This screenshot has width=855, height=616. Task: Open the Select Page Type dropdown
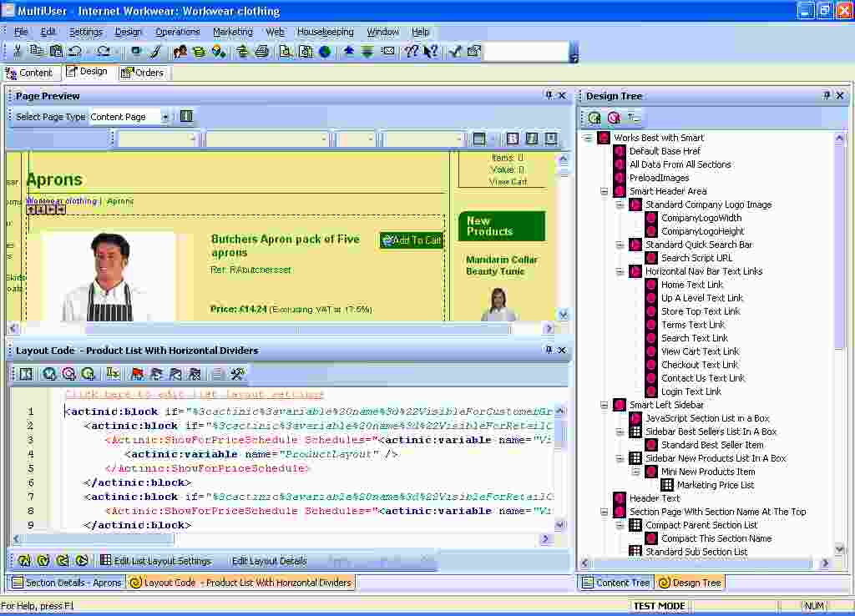click(164, 117)
